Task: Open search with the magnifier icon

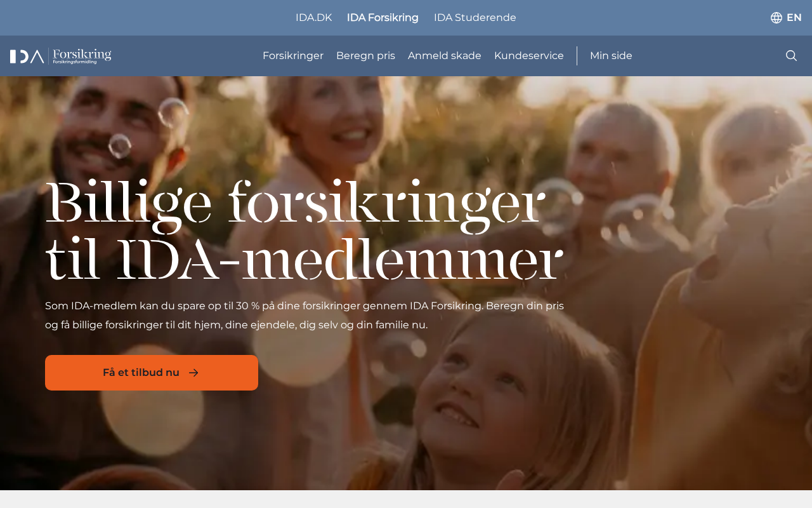Action: tap(791, 56)
